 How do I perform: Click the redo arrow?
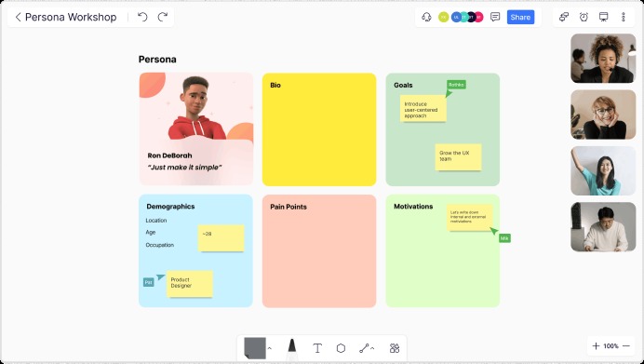pos(163,17)
